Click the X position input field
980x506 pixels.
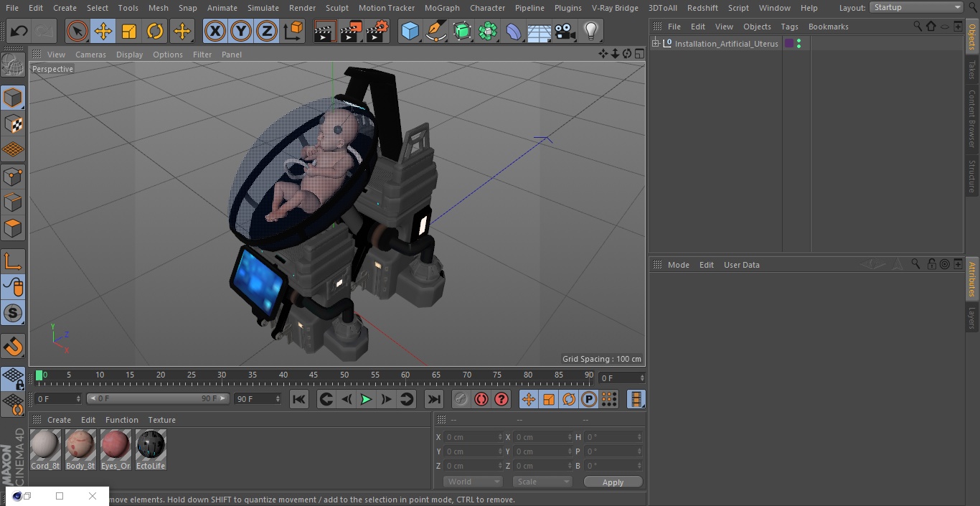[x=473, y=437]
